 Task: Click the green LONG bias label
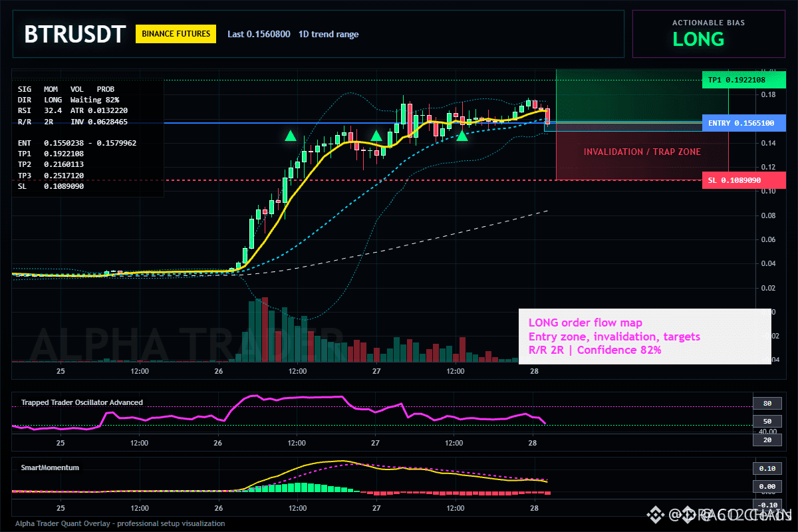pyautogui.click(x=698, y=39)
